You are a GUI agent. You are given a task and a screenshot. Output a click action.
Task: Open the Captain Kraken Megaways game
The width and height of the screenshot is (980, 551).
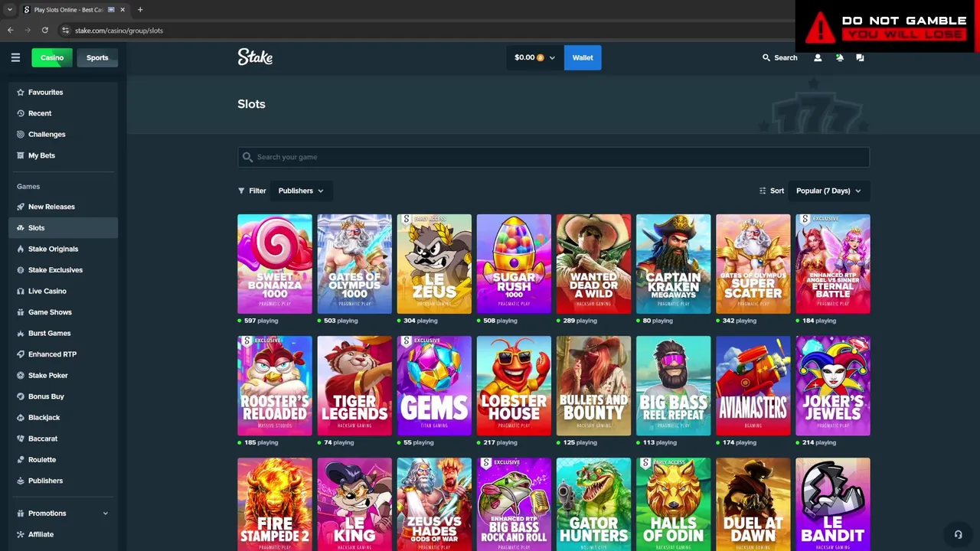(x=674, y=264)
